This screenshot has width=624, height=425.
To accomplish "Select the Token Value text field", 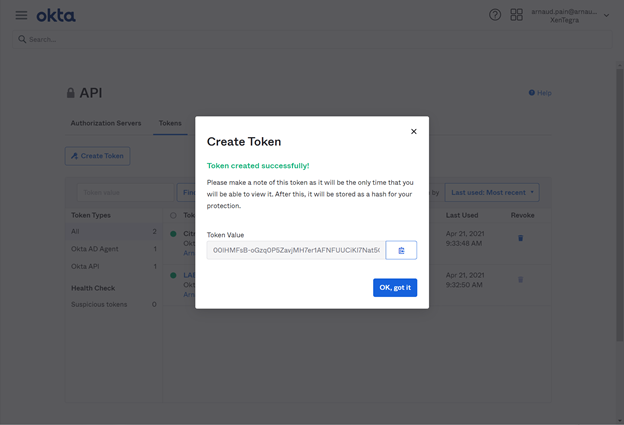I will 296,250.
